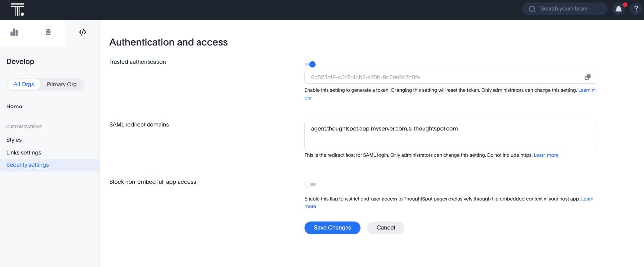This screenshot has width=644, height=267.
Task: Click the bar chart insights icon
Action: tap(14, 32)
